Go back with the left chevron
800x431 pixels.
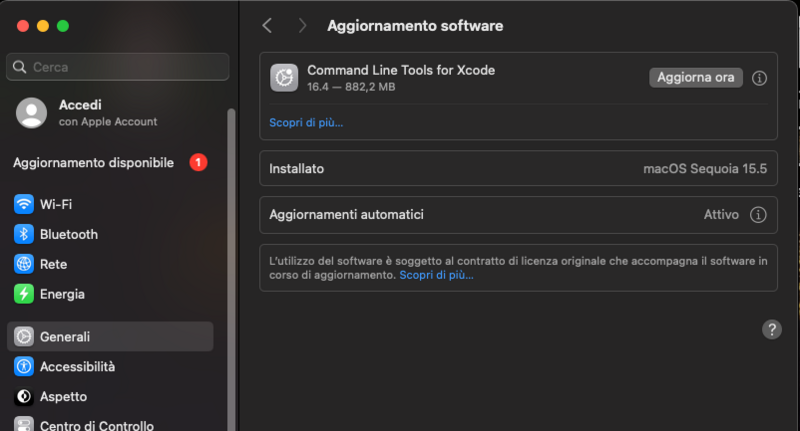click(x=267, y=26)
